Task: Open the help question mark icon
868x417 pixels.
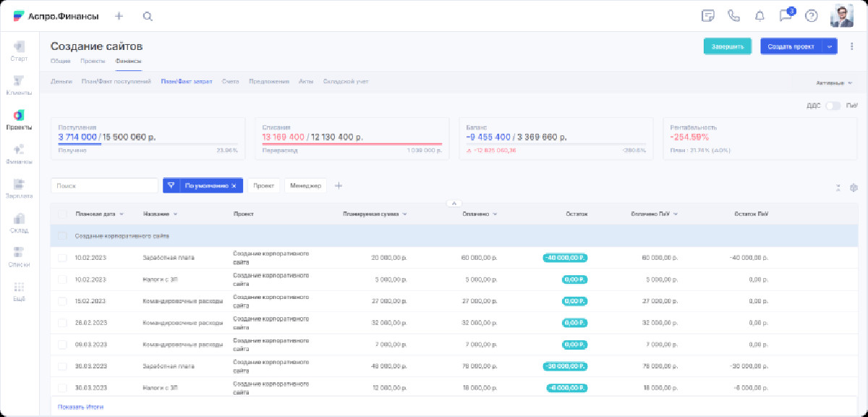Action: click(811, 16)
